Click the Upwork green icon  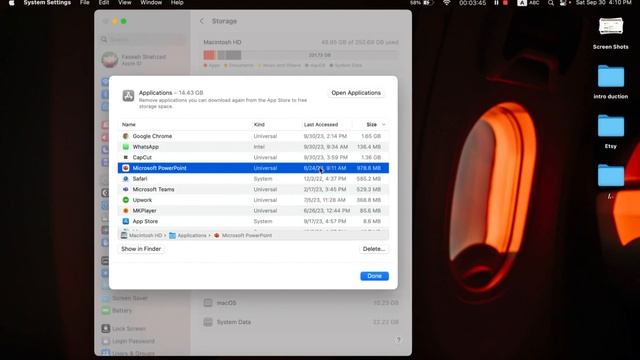pyautogui.click(x=126, y=200)
